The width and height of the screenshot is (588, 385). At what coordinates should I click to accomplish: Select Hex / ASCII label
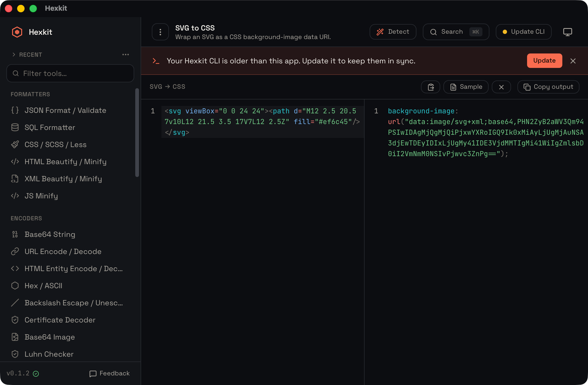pos(43,286)
